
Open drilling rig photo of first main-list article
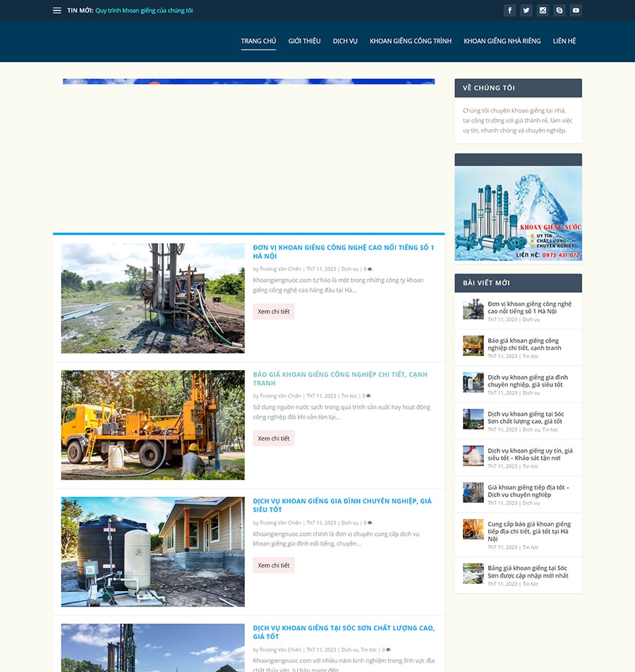[x=152, y=298]
